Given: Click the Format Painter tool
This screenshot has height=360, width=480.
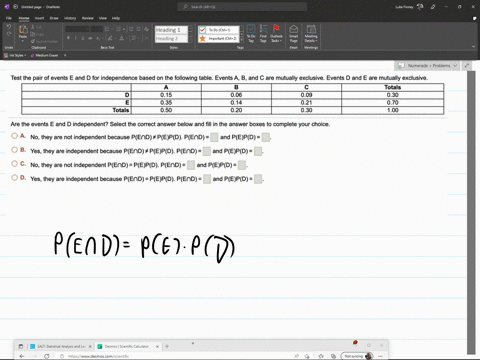Looking at the screenshot, I should [44, 41].
